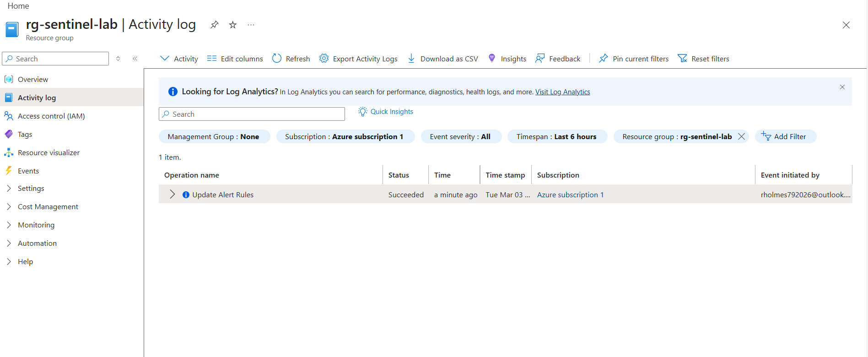The width and height of the screenshot is (868, 357).
Task: Follow the Visit Log Analytics link
Action: [x=563, y=92]
